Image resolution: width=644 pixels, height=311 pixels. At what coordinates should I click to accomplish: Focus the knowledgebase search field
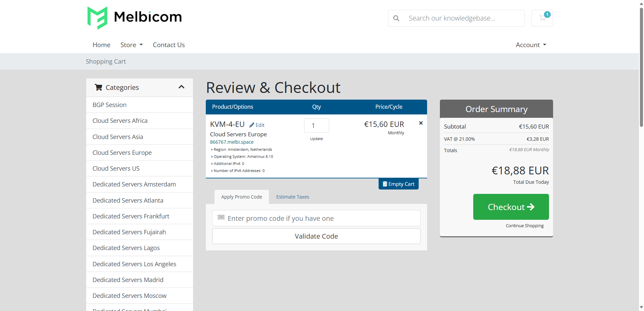pos(463,18)
